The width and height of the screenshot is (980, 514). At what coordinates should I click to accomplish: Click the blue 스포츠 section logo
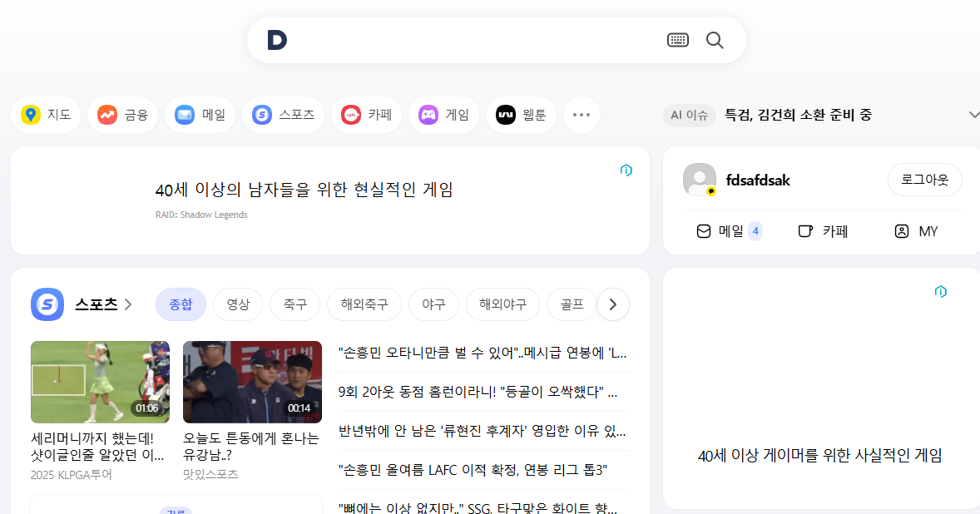coord(47,304)
